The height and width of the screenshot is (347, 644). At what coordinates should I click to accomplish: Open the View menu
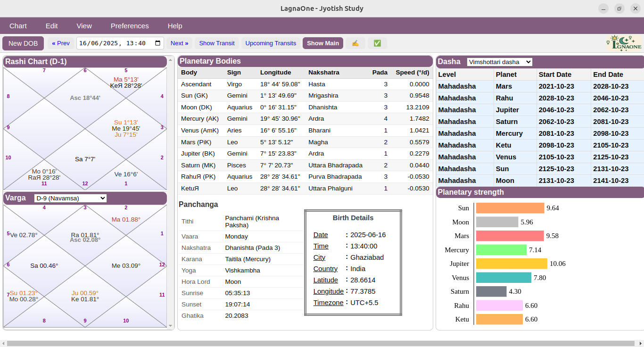84,26
